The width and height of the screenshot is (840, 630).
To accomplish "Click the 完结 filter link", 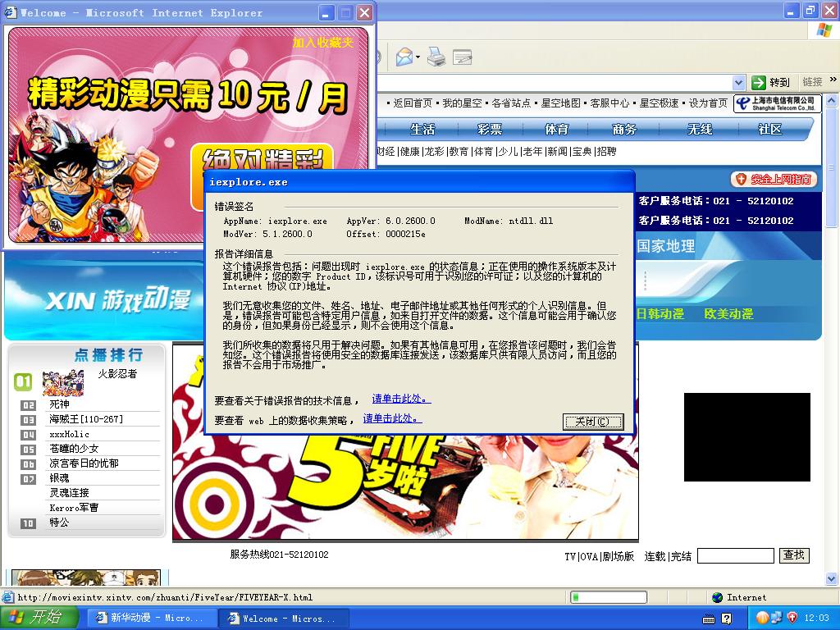I will click(682, 557).
